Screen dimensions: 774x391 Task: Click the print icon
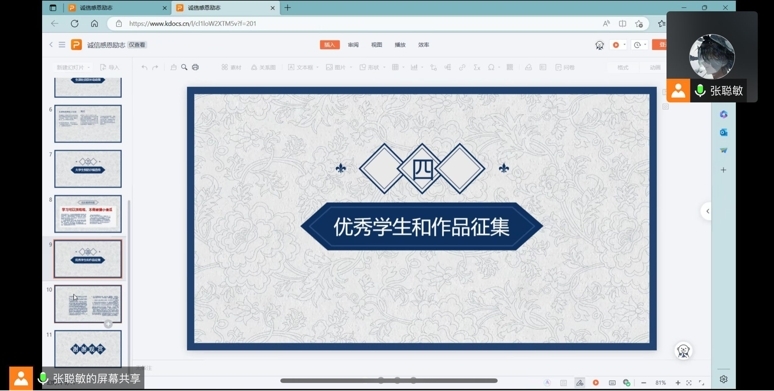click(x=195, y=67)
